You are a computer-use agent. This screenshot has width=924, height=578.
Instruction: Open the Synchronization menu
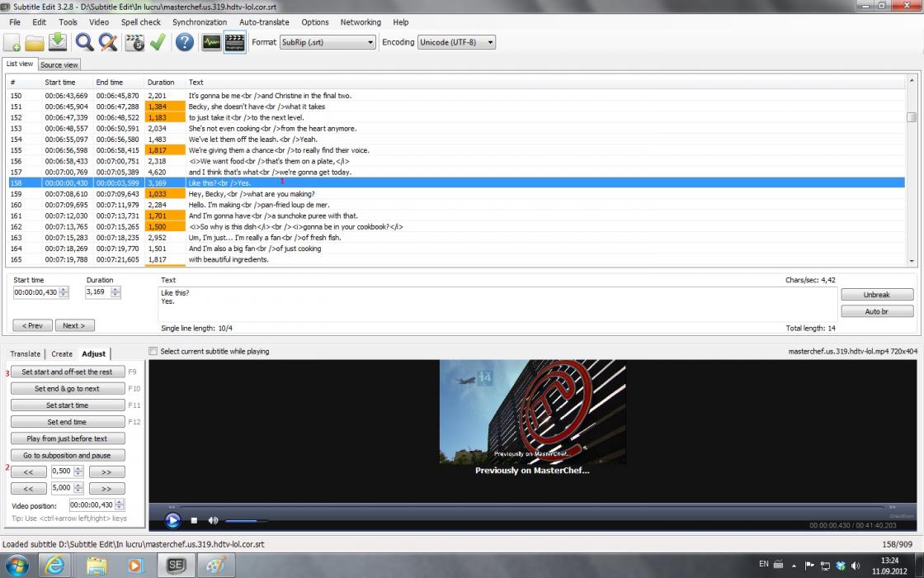pos(199,22)
